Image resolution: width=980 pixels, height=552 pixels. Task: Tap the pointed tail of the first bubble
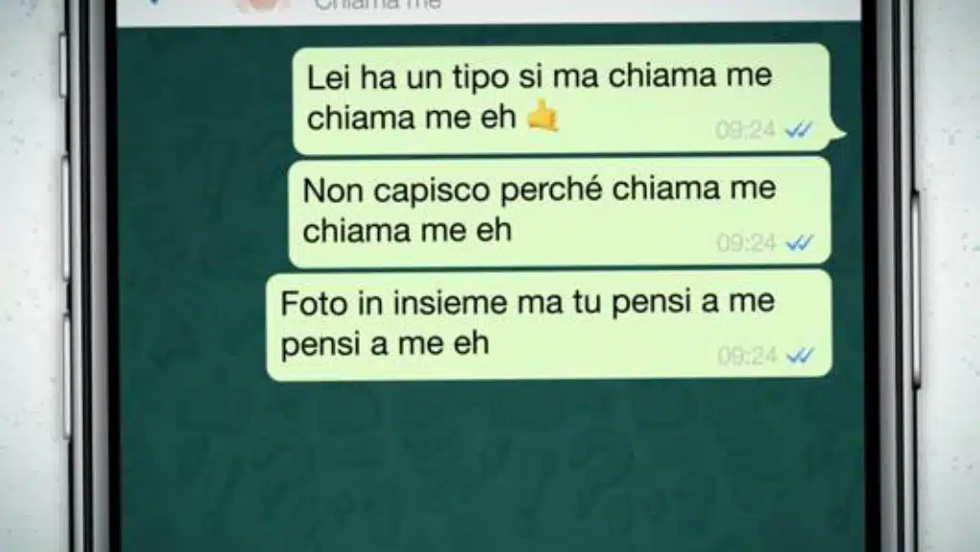point(837,131)
